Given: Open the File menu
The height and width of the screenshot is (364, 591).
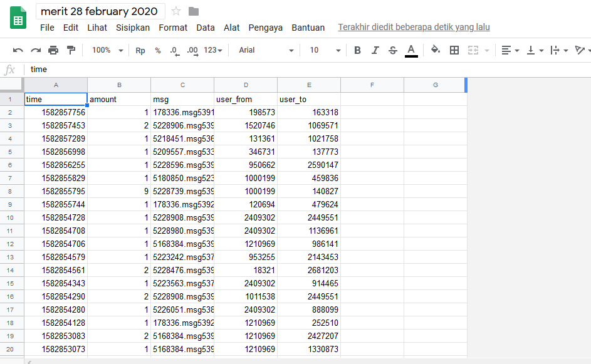Looking at the screenshot, I should [x=47, y=28].
